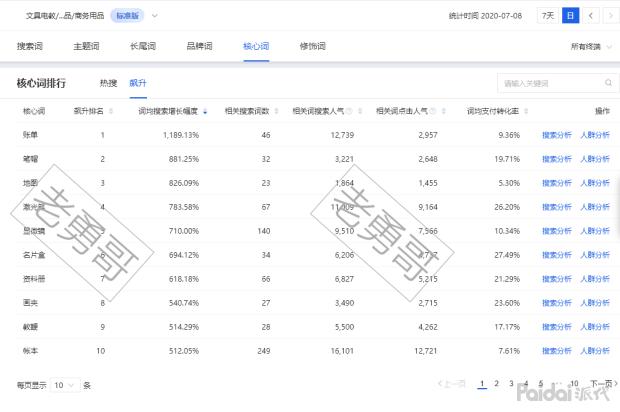Expand the 标准版 version dropdown chevron

(155, 16)
